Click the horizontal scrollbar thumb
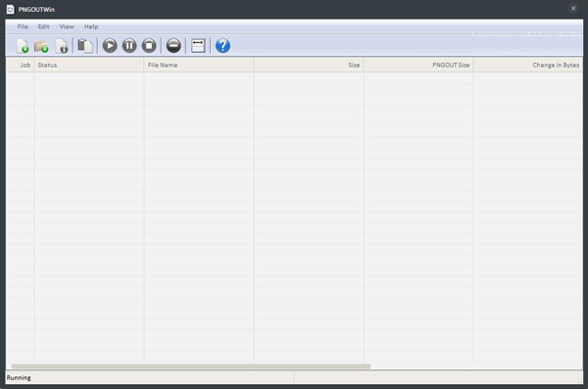 (x=191, y=366)
